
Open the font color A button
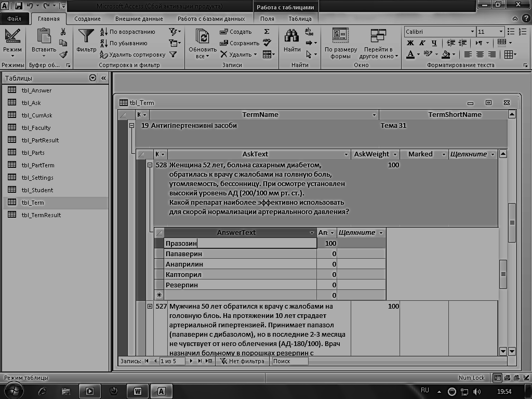click(x=410, y=54)
